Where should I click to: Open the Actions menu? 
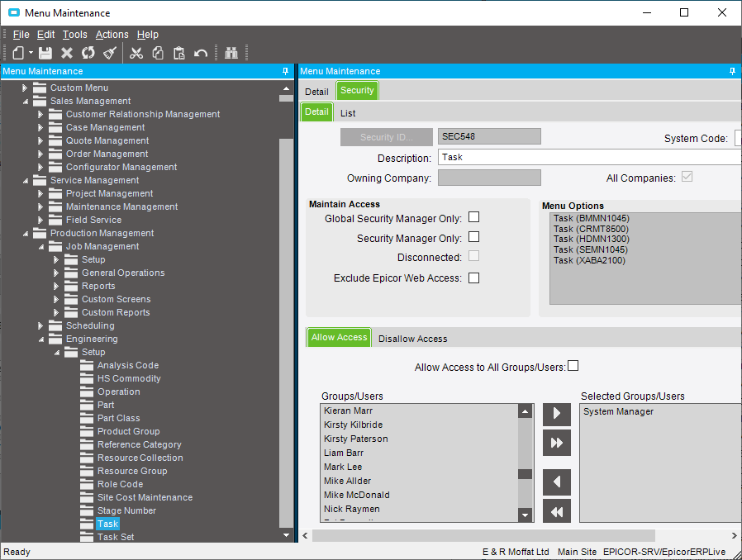pos(112,35)
